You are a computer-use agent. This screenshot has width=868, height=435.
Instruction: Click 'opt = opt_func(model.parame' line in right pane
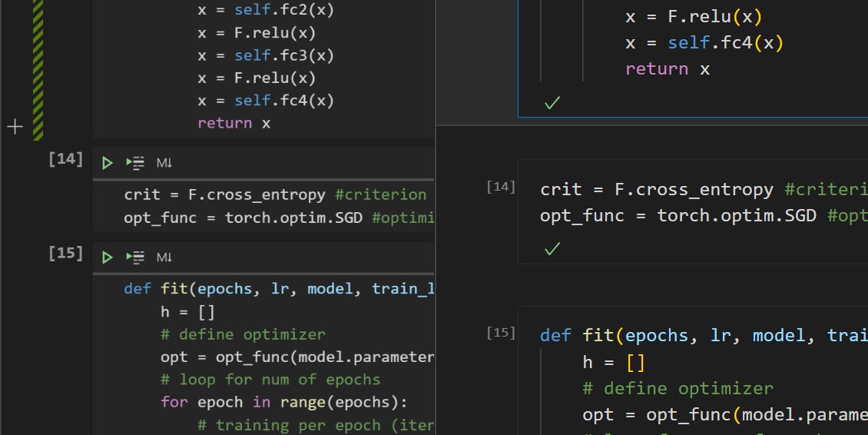click(x=725, y=415)
